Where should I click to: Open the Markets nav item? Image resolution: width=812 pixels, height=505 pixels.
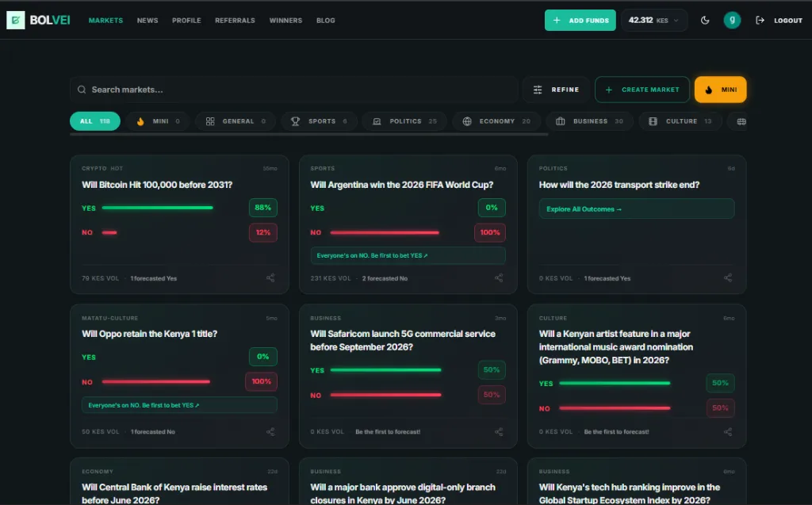[105, 20]
